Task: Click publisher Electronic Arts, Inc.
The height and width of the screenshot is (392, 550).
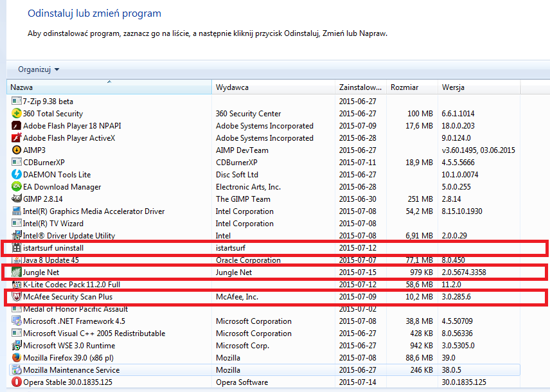Action: coord(249,187)
